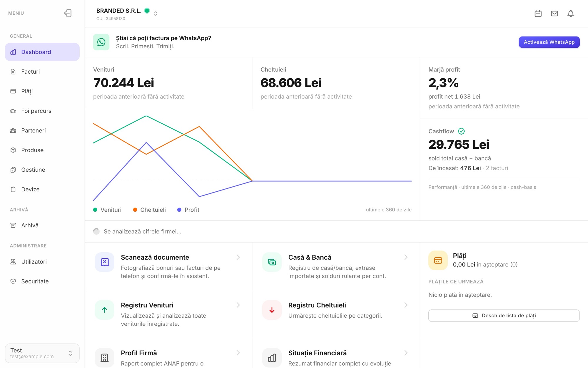Click the 29.765 Lei cashflow value
The width and height of the screenshot is (588, 368).
(459, 145)
